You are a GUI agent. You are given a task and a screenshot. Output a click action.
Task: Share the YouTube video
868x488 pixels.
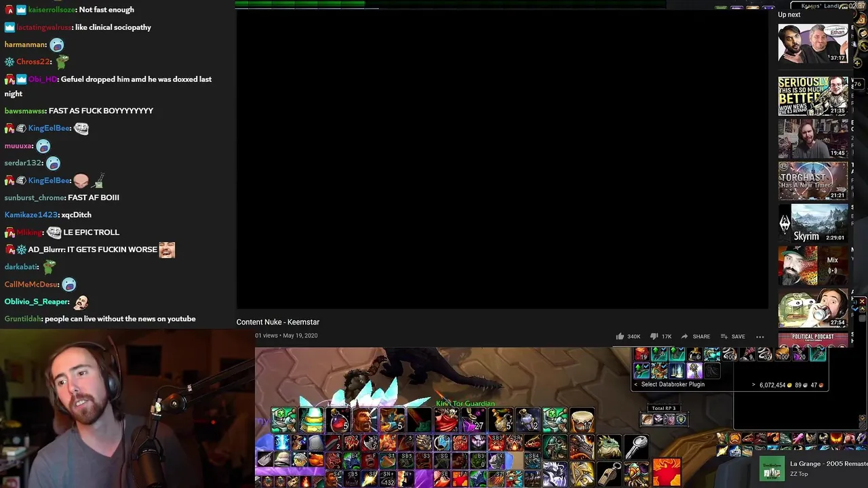click(696, 336)
